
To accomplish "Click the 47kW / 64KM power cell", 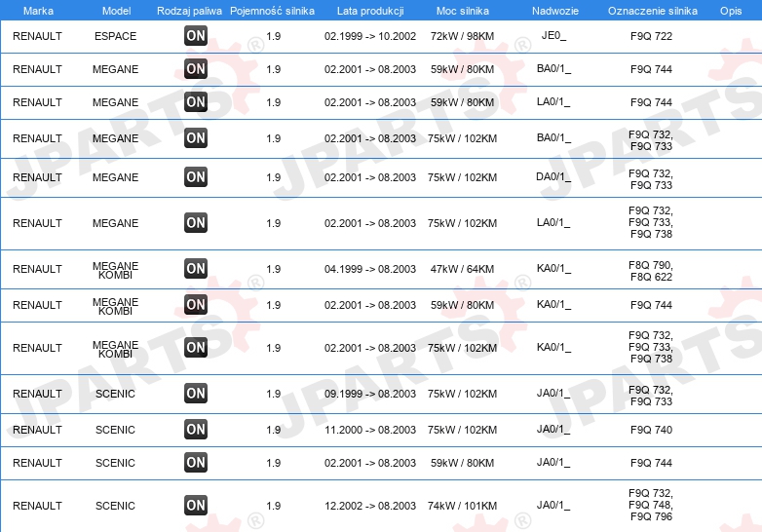I will (x=462, y=269).
